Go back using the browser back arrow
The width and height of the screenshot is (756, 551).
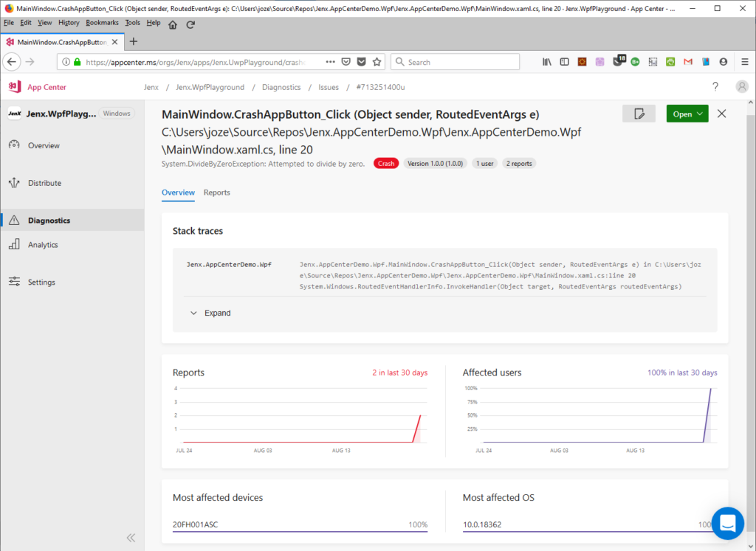(12, 62)
